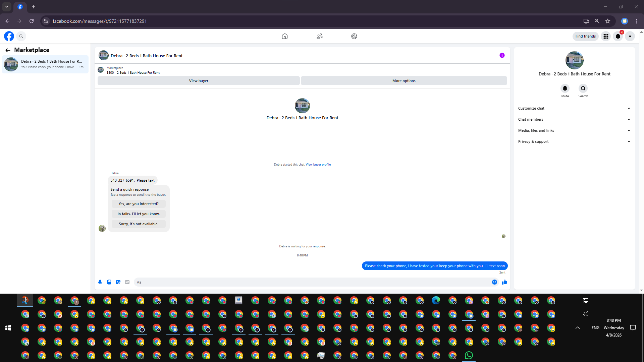The width and height of the screenshot is (644, 362).
Task: Click the View buyer button
Action: [199, 81]
